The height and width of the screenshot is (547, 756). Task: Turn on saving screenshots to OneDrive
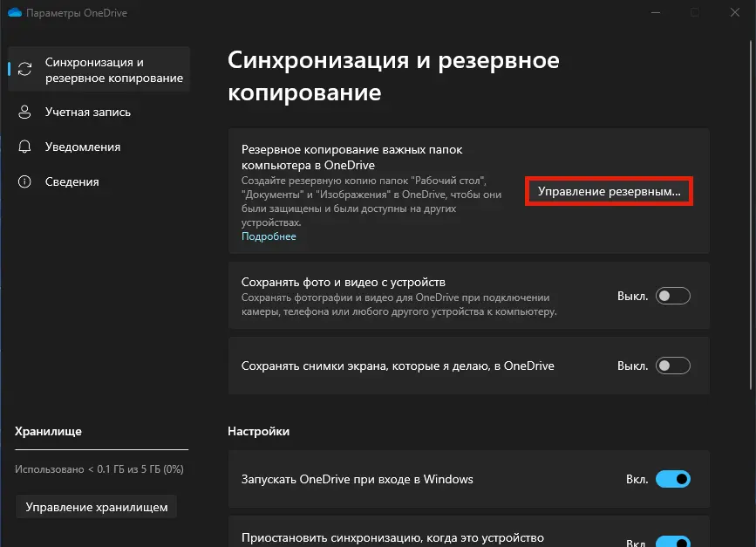[673, 366]
